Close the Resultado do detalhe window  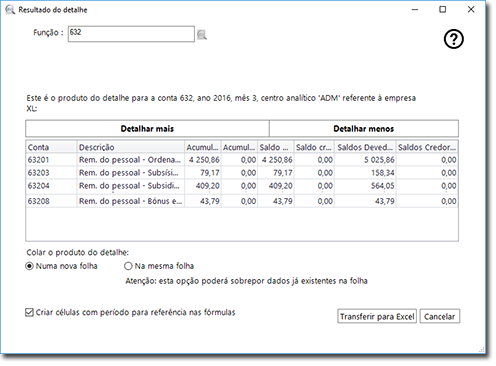[471, 10]
